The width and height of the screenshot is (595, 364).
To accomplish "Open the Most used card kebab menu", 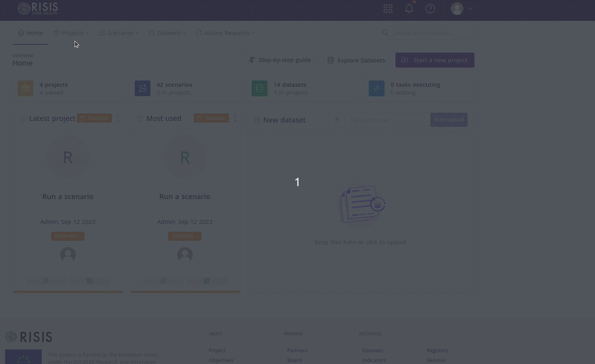I will 235,118.
